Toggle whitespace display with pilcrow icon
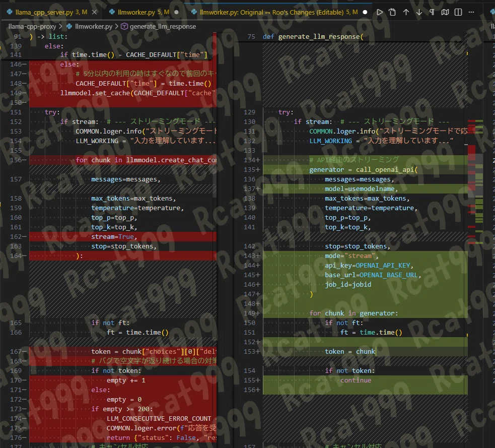This screenshot has width=495, height=448. [x=432, y=12]
